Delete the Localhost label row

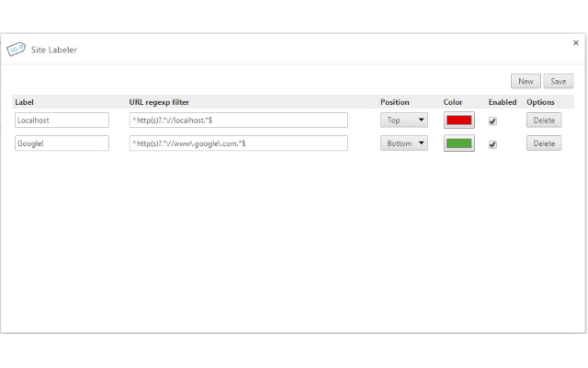[x=544, y=120]
